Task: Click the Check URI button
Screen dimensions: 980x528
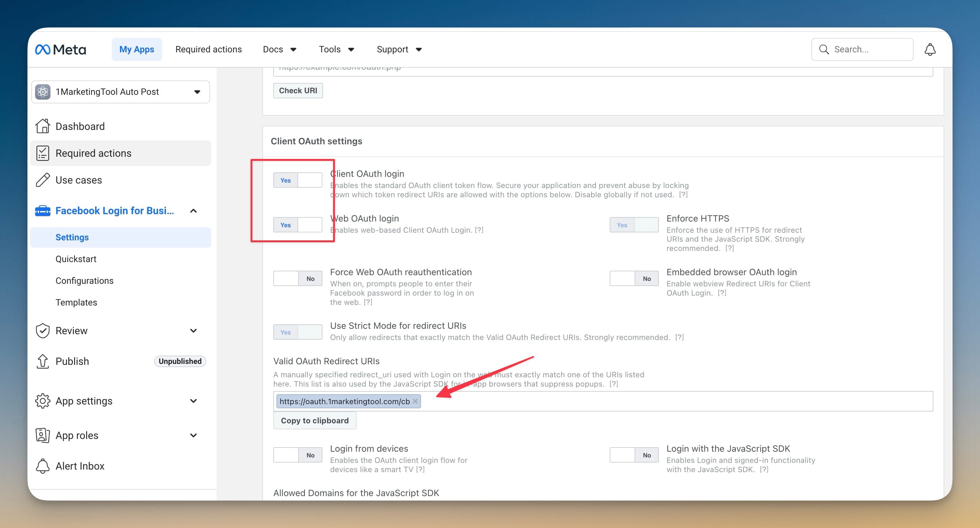Action: point(298,91)
